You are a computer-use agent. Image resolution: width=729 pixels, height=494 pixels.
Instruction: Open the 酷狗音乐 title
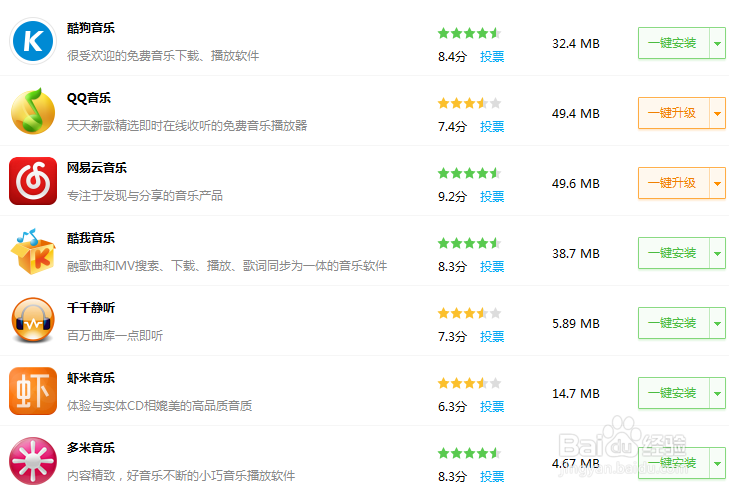point(91,28)
